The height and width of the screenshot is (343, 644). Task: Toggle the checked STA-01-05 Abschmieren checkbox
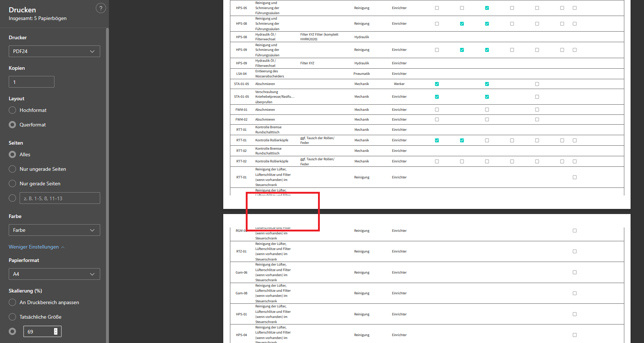point(437,84)
